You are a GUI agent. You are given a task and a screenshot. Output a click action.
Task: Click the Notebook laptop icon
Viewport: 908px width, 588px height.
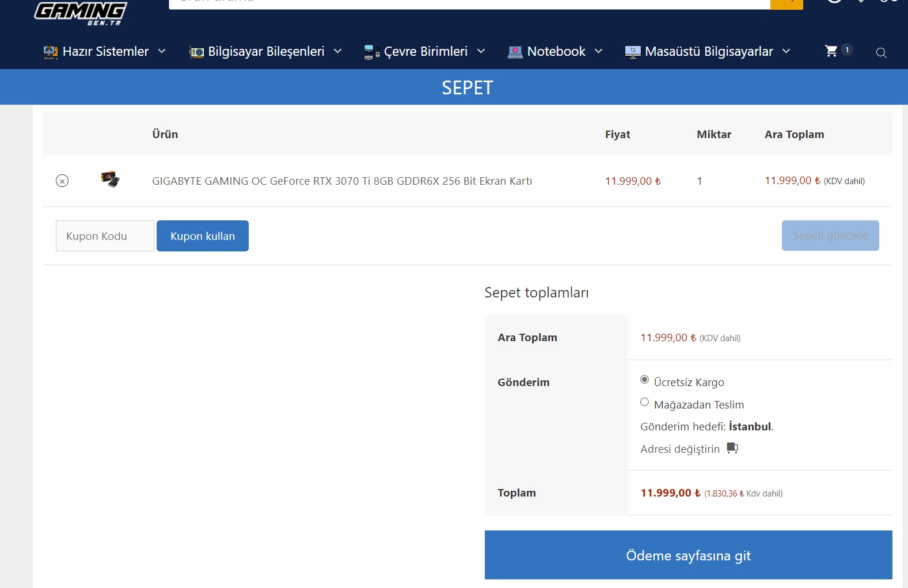coord(515,52)
